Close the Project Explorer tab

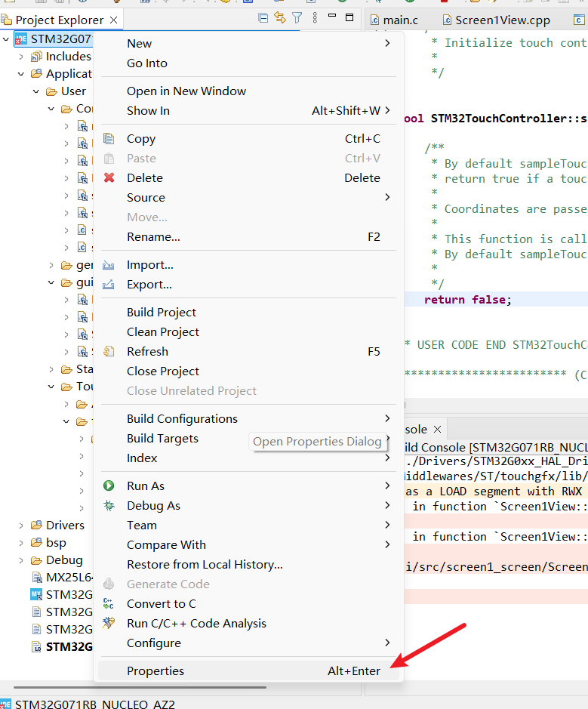click(114, 20)
